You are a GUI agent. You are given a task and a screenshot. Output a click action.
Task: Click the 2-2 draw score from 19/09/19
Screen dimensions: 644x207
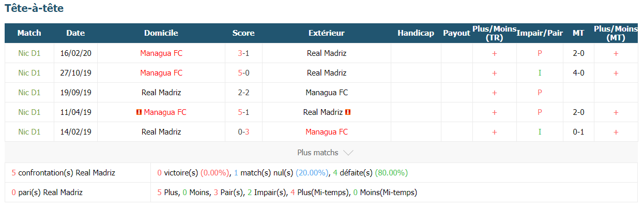click(243, 93)
